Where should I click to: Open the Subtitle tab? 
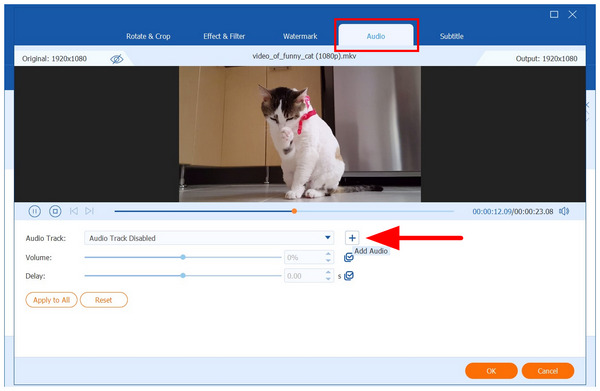click(x=452, y=36)
